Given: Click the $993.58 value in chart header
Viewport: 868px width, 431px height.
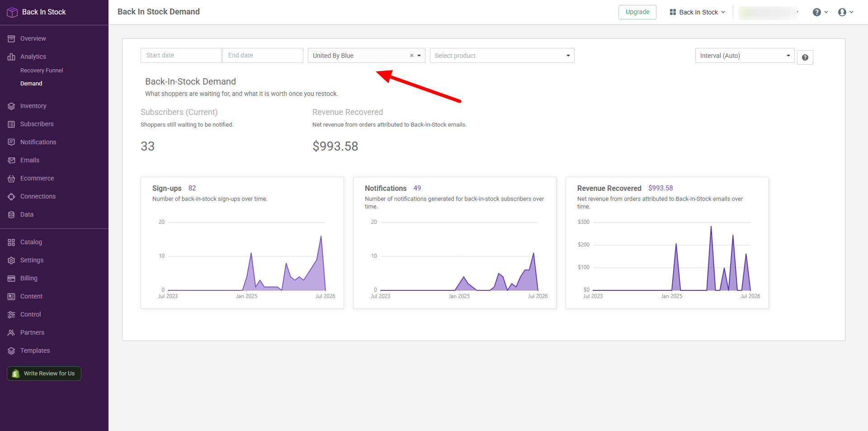Looking at the screenshot, I should 660,188.
